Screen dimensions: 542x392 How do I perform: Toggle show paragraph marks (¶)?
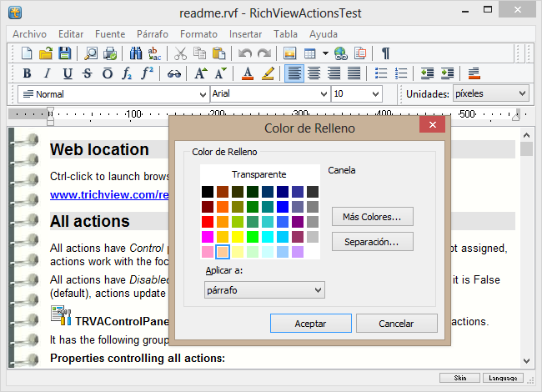pos(385,53)
